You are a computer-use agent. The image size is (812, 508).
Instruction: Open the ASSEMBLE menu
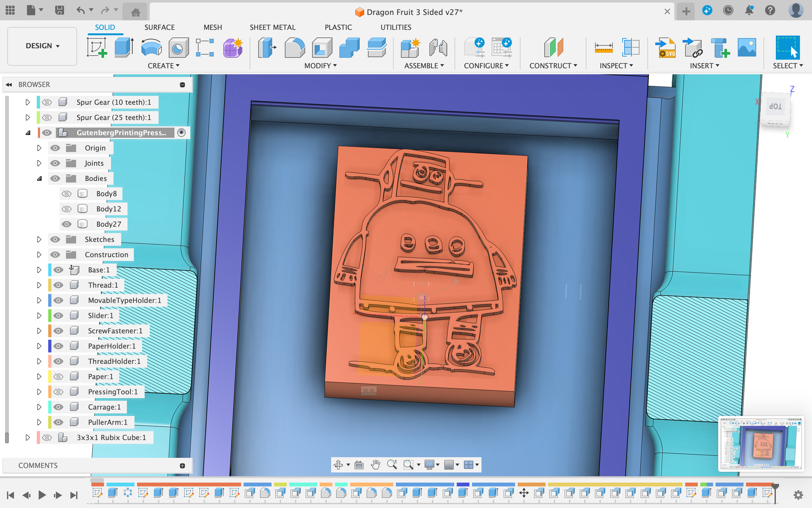pyautogui.click(x=424, y=65)
